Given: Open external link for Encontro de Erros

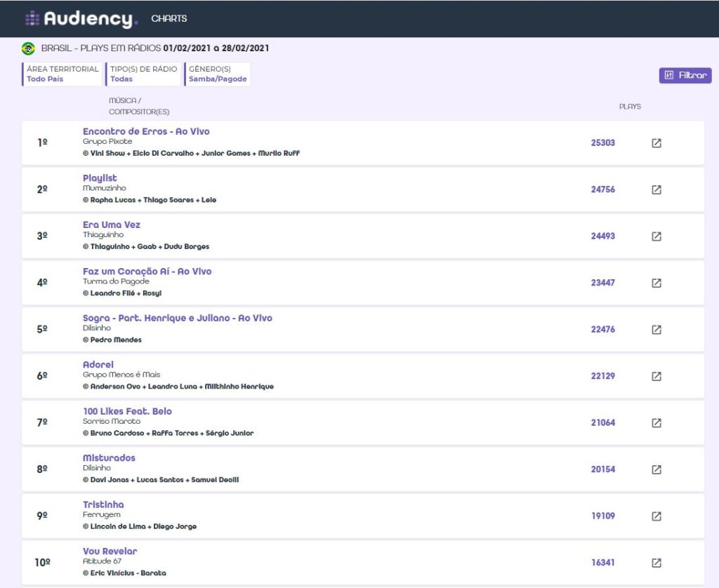Looking at the screenshot, I should pos(656,143).
